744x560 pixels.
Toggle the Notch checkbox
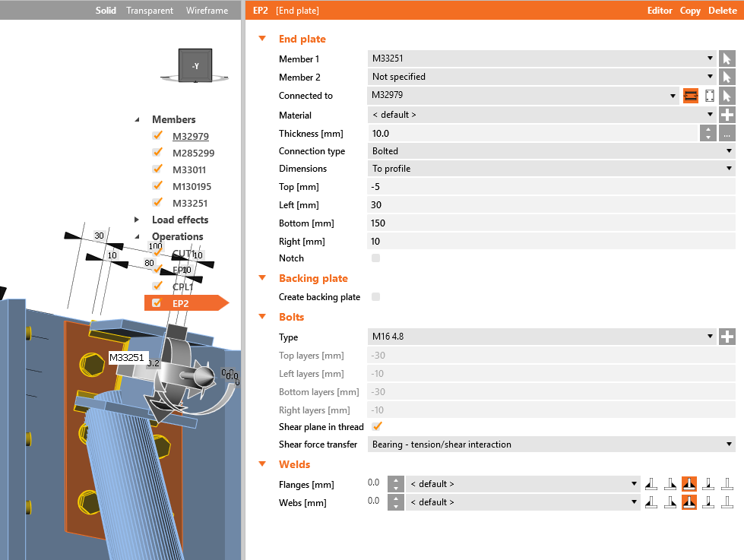(x=375, y=258)
